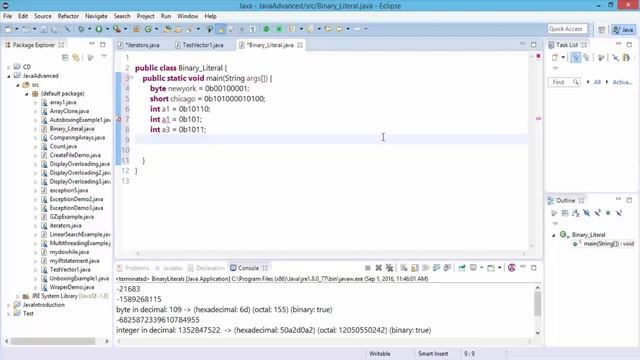This screenshot has height=360, width=640.
Task: Toggle Hide Static Members in Outline
Action: coord(597,213)
